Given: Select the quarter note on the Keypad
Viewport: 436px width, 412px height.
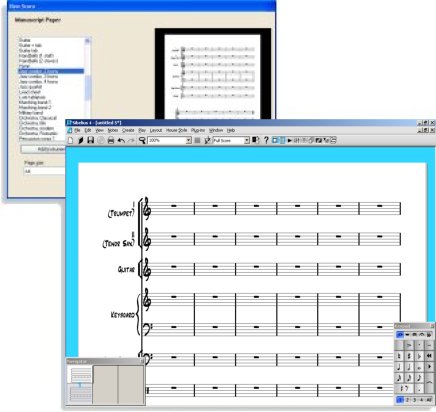Looking at the screenshot, I should [409, 367].
